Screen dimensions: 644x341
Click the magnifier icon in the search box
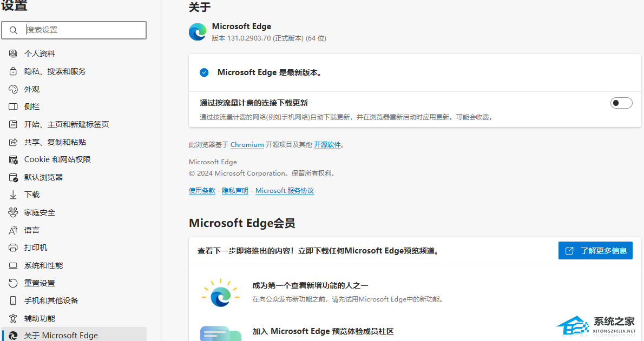coord(14,30)
